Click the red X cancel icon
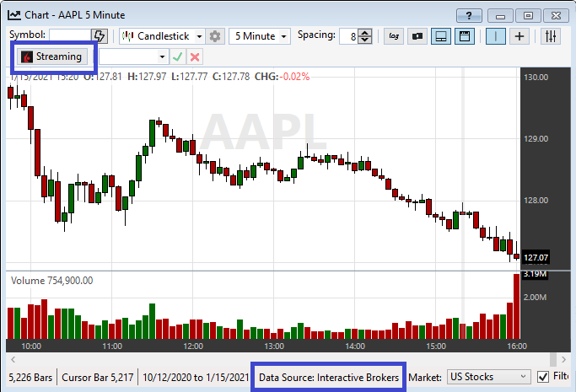Screen dimensions: 576x392 click(195, 56)
